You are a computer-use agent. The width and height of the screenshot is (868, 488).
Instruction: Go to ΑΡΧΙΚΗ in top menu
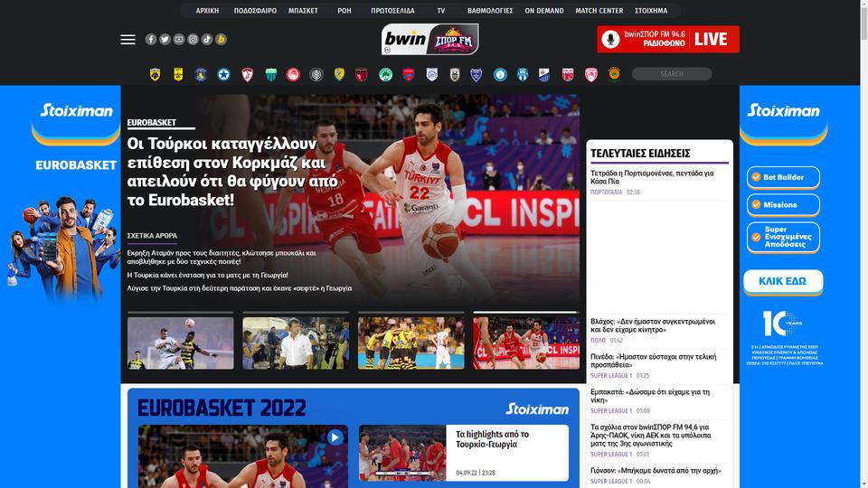[x=207, y=11]
